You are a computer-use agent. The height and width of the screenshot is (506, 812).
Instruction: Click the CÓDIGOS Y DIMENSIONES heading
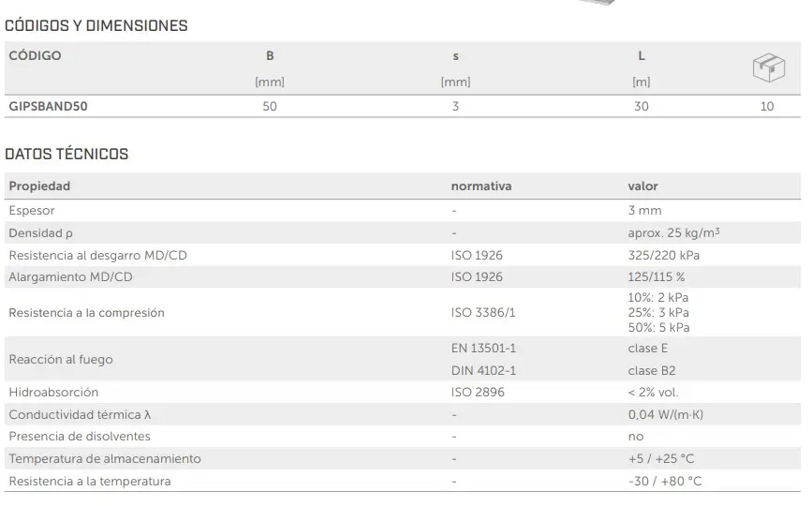96,26
